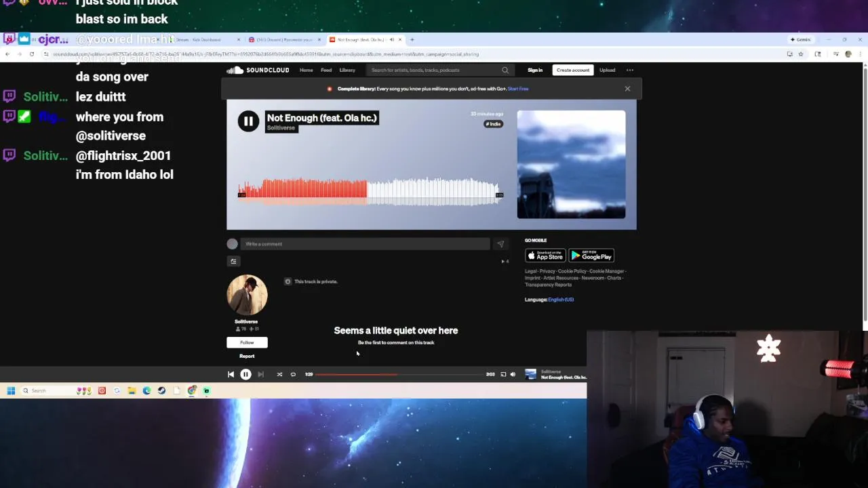The image size is (868, 488).
Task: Click the cast to device icon
Action: [x=503, y=374]
